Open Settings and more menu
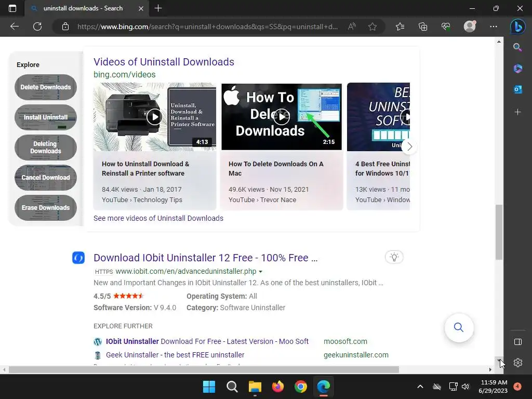 (x=494, y=26)
